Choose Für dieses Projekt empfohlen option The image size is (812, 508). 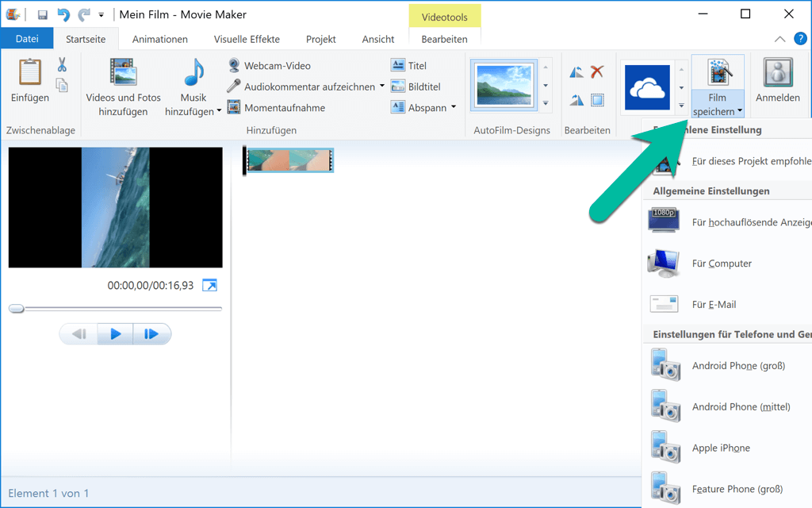tap(728, 161)
